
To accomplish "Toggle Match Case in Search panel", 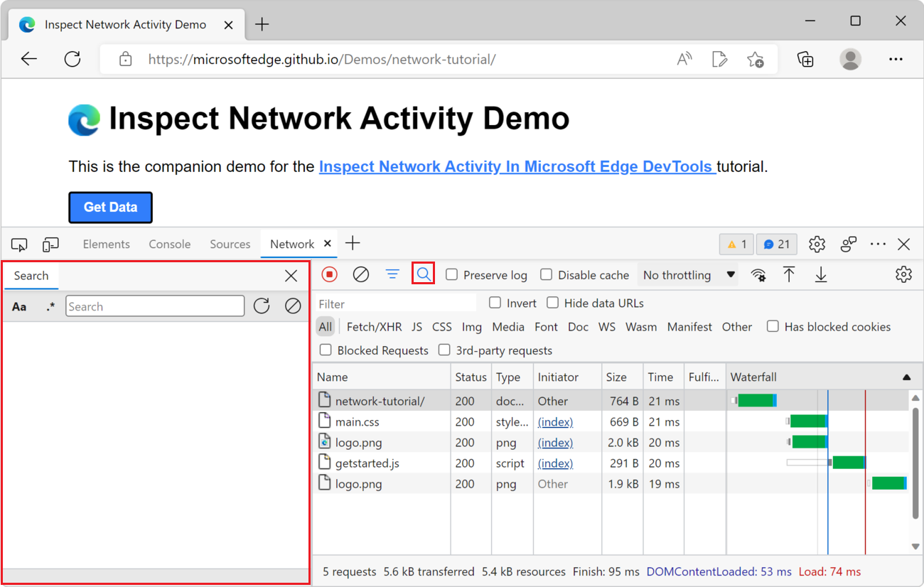I will click(x=19, y=307).
